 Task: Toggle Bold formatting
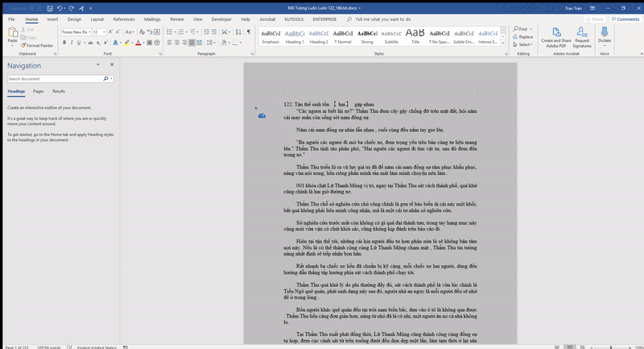pyautogui.click(x=64, y=43)
